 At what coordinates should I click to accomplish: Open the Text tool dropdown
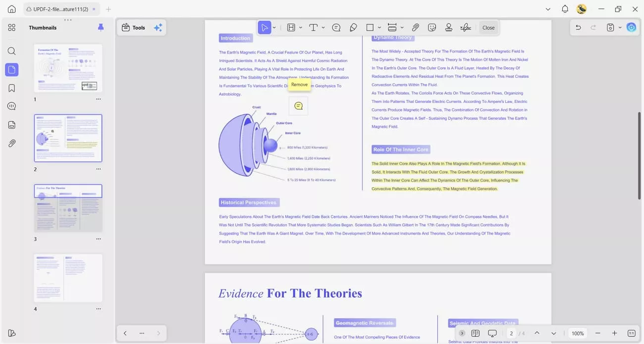click(322, 27)
